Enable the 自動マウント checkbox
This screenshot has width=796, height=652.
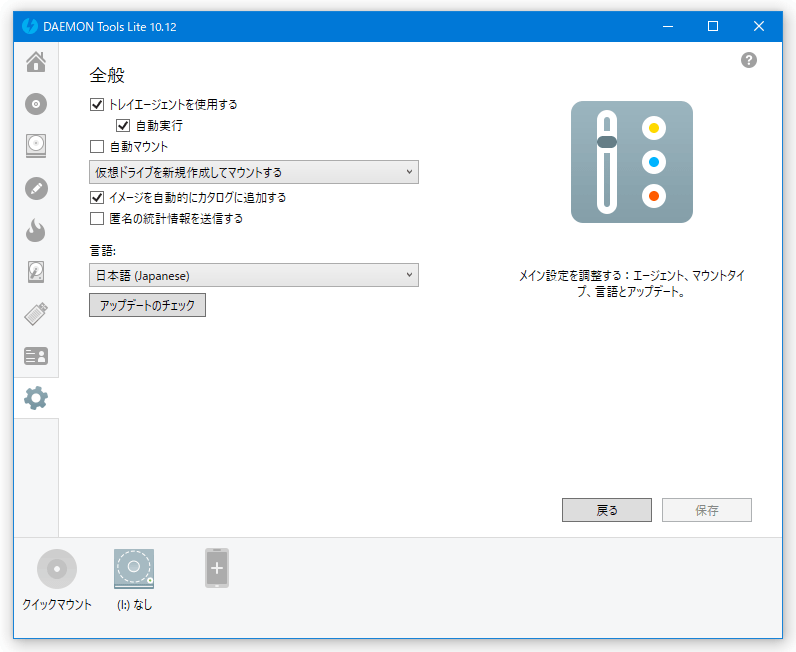pyautogui.click(x=97, y=147)
